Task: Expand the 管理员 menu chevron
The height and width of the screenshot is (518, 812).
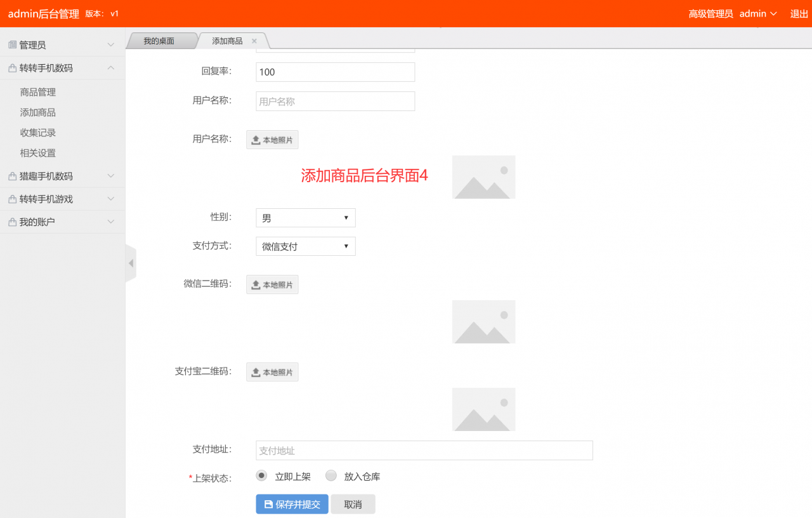Action: [111, 45]
